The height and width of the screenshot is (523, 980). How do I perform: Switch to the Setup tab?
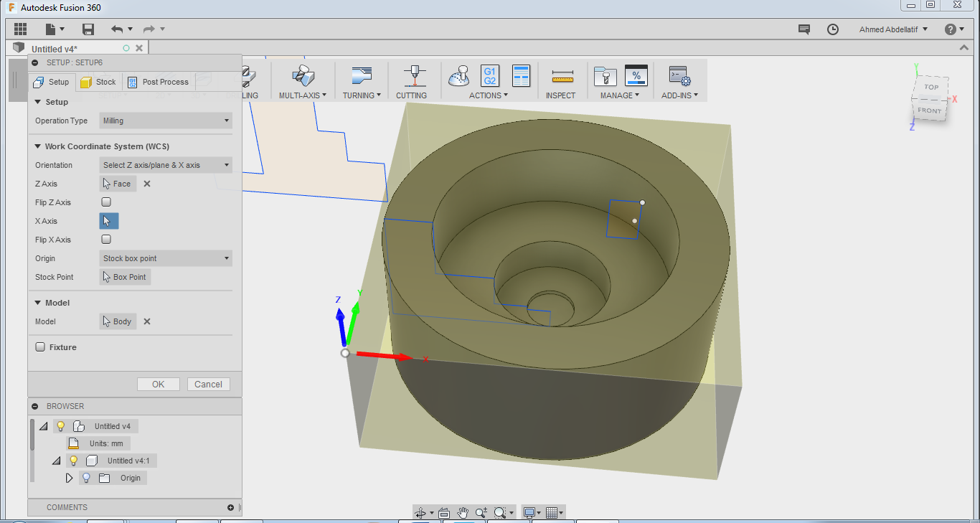(52, 82)
